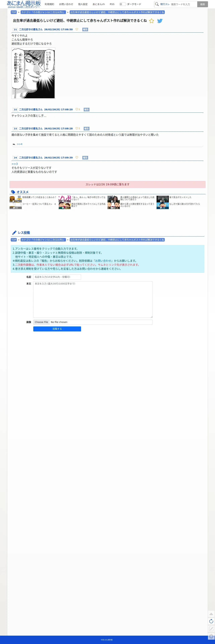The height and width of the screenshot is (644, 215).
Task: Report post 4 with 報告 button
Action: [85, 157]
